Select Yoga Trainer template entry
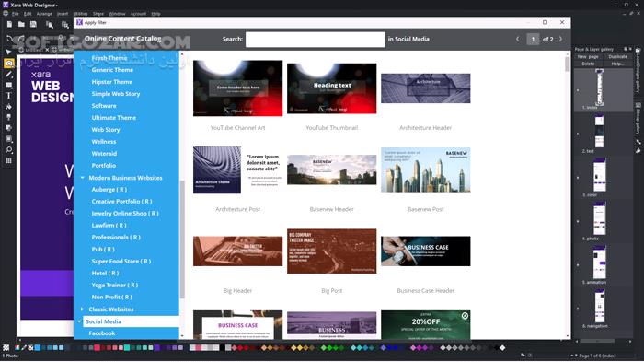Image resolution: width=644 pixels, height=362 pixels. pyautogui.click(x=115, y=285)
